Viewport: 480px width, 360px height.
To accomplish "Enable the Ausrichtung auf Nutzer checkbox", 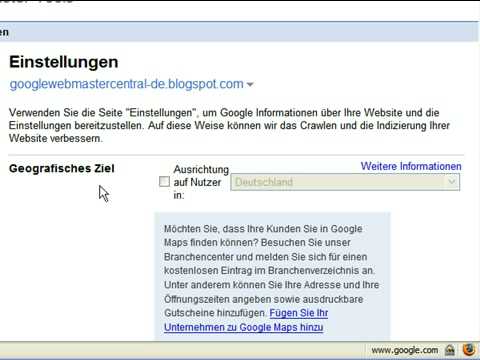I will (x=164, y=182).
